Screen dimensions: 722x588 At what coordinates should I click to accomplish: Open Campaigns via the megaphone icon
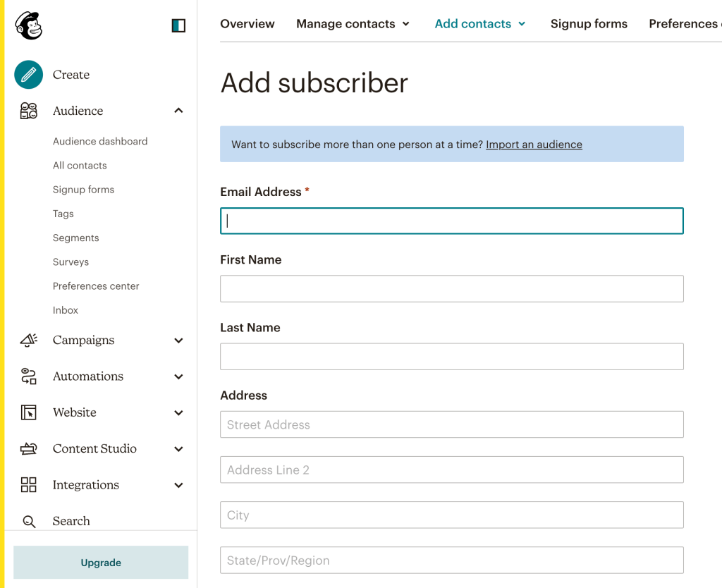tap(28, 340)
